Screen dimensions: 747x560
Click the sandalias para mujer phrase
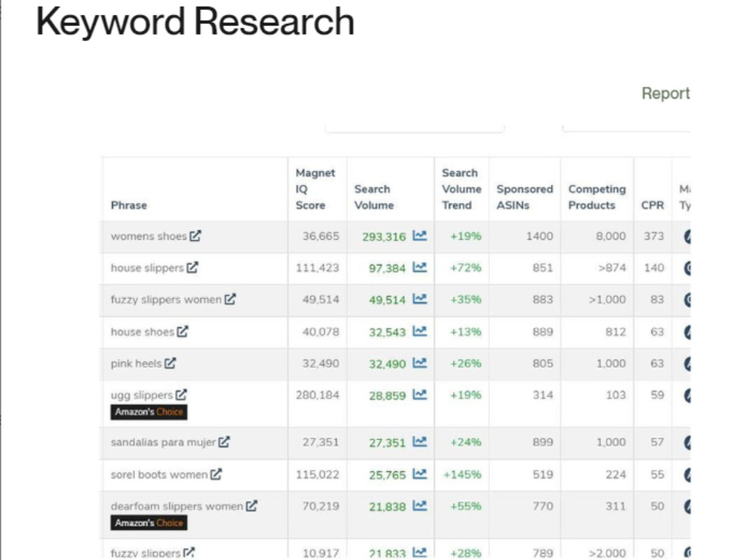point(164,442)
